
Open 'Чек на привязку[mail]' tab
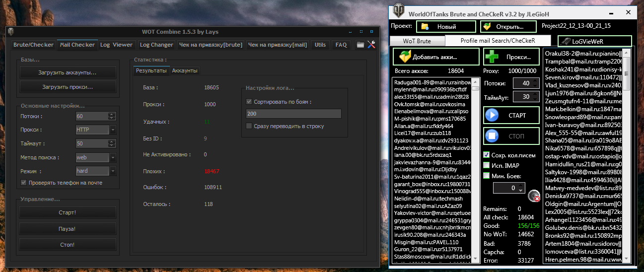(278, 45)
